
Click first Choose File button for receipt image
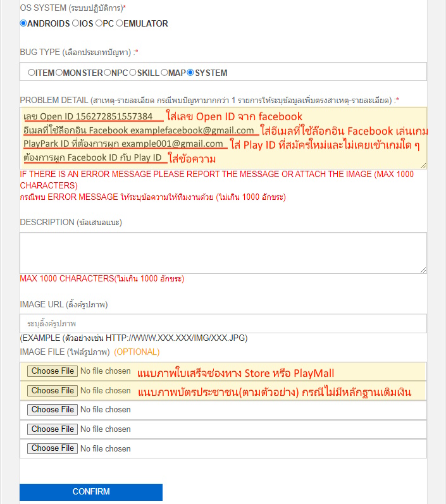[x=53, y=371]
